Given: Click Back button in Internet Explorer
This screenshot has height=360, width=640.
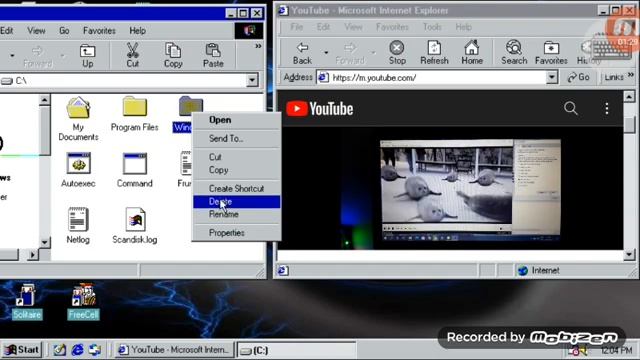Looking at the screenshot, I should click(302, 53).
